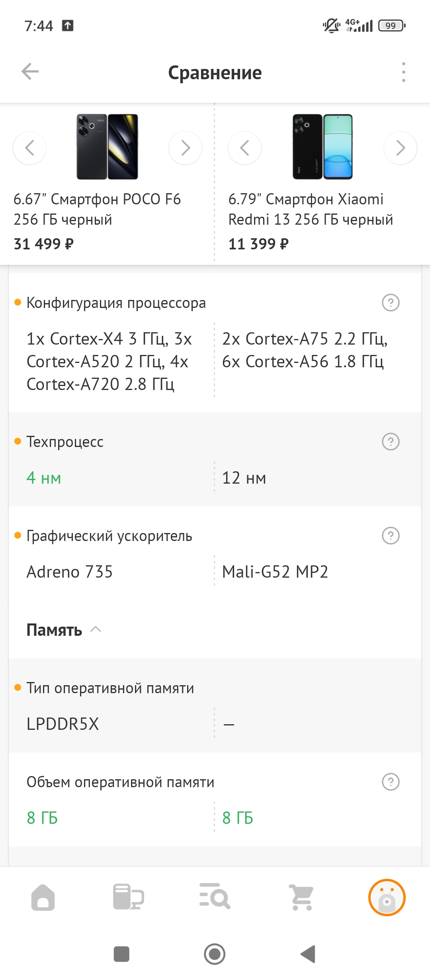Screen dimensions: 430x980
Task: Show next product in right column
Action: tap(400, 148)
